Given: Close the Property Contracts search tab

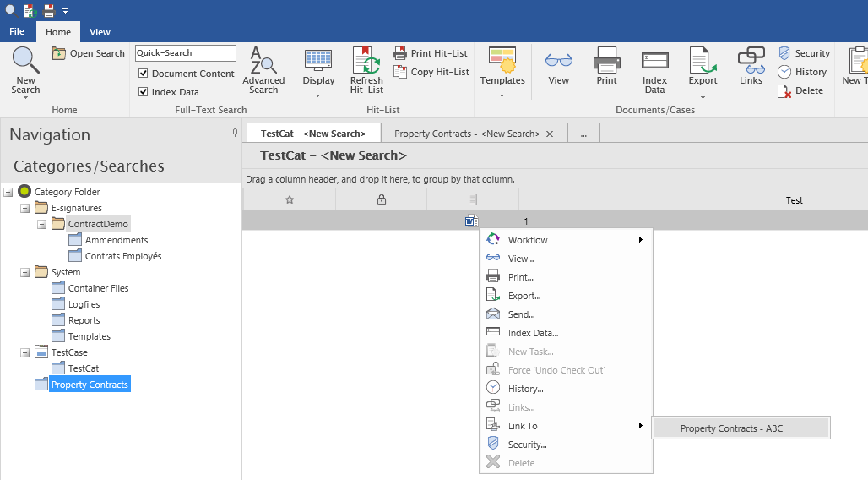Looking at the screenshot, I should point(550,134).
